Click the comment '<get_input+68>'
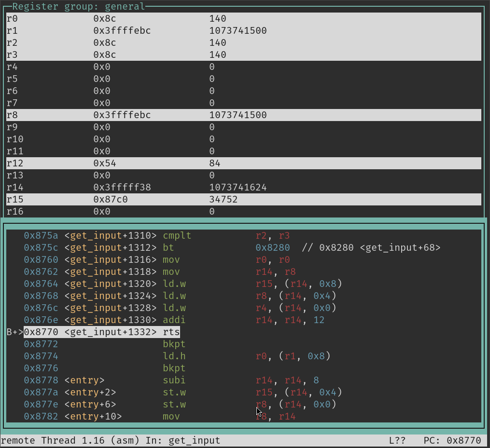Image resolution: width=490 pixels, height=448 pixels. pyautogui.click(x=400, y=247)
